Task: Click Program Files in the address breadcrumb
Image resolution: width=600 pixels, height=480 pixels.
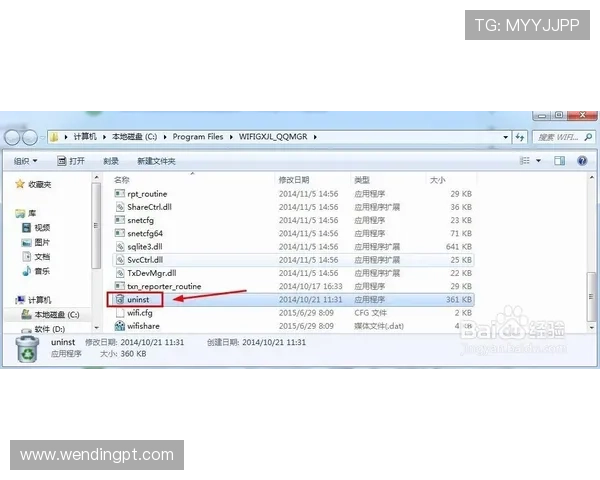Action: click(198, 137)
